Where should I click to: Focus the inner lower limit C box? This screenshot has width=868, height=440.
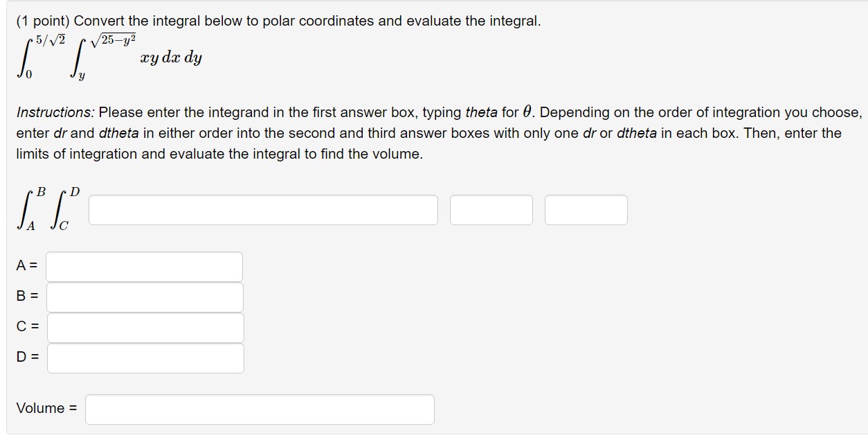pyautogui.click(x=145, y=328)
